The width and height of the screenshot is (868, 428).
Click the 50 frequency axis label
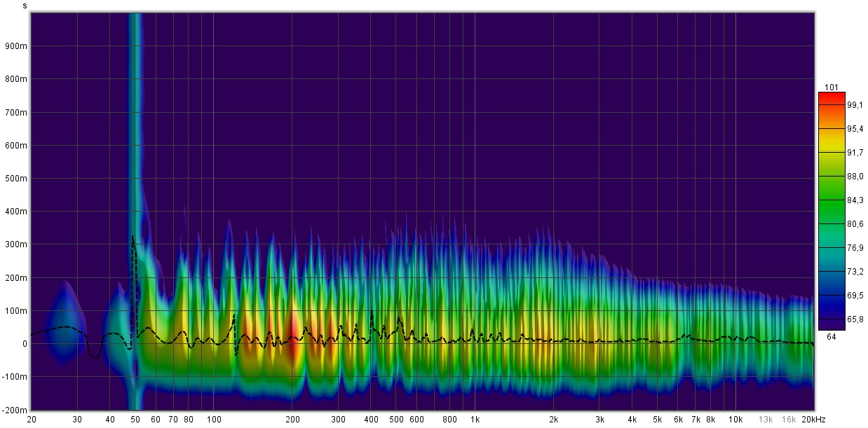tap(135, 420)
